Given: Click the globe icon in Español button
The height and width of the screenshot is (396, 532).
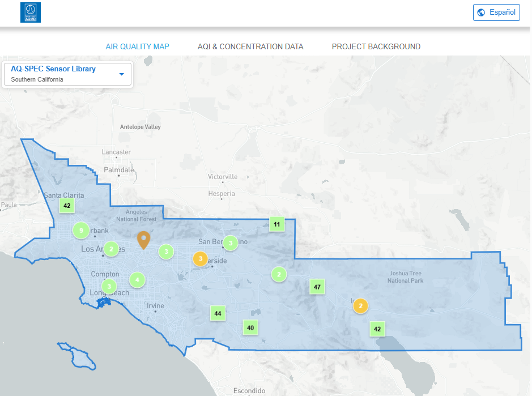Looking at the screenshot, I should coord(482,12).
